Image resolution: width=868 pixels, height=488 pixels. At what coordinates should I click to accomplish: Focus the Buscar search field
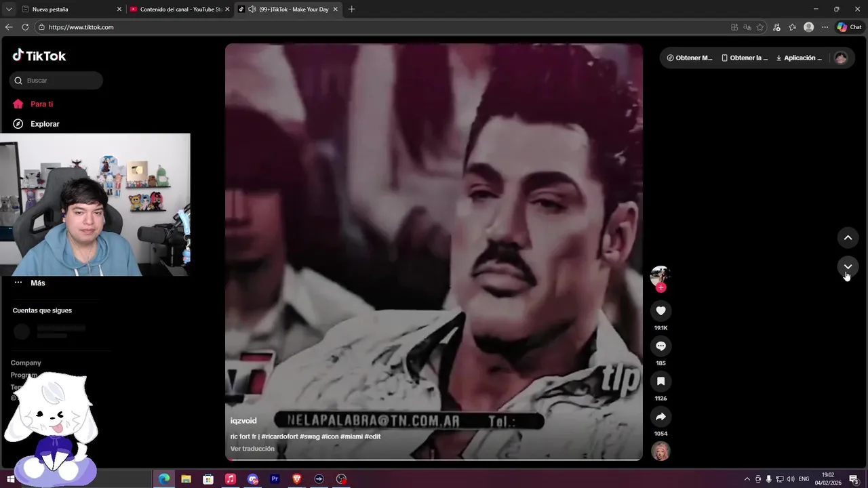[x=56, y=81]
